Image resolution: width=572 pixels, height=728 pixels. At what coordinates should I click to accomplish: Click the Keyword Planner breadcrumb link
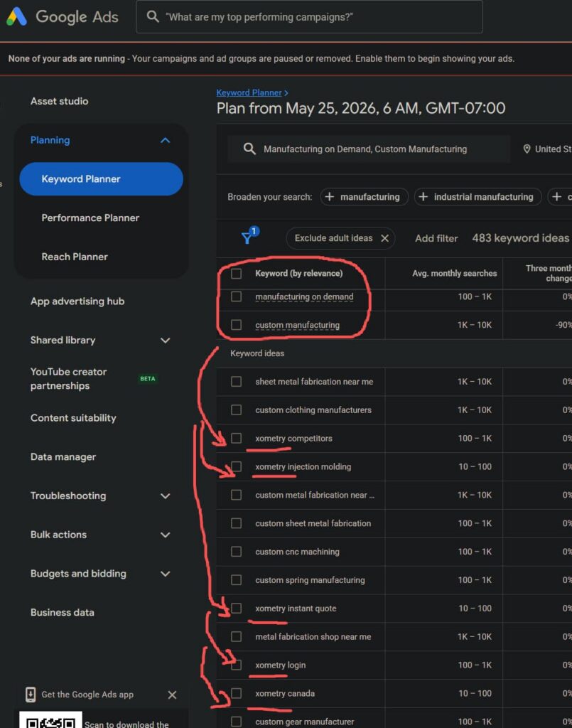point(249,93)
